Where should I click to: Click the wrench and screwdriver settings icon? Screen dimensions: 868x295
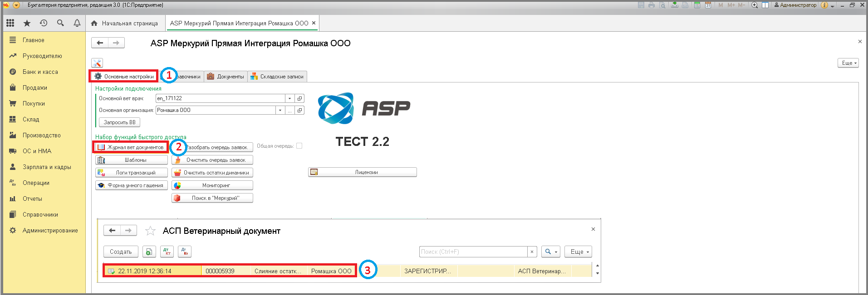click(x=97, y=63)
